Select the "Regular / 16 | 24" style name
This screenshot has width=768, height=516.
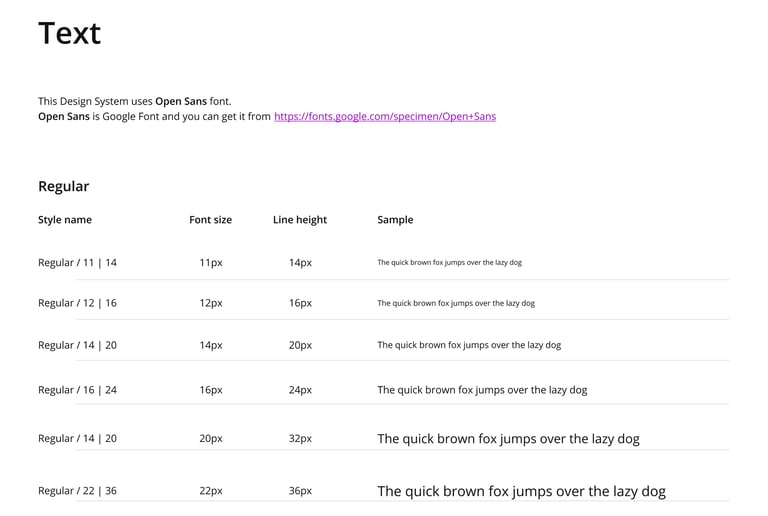77,390
